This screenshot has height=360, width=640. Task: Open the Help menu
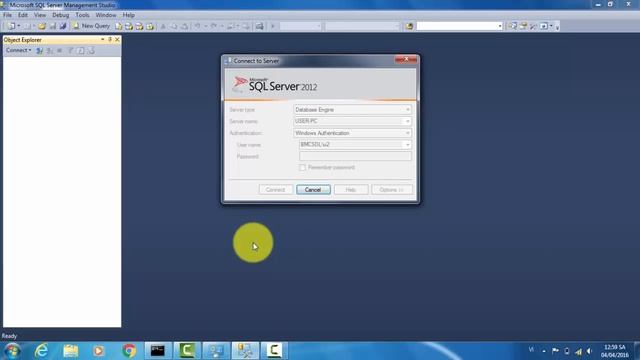(x=129, y=15)
